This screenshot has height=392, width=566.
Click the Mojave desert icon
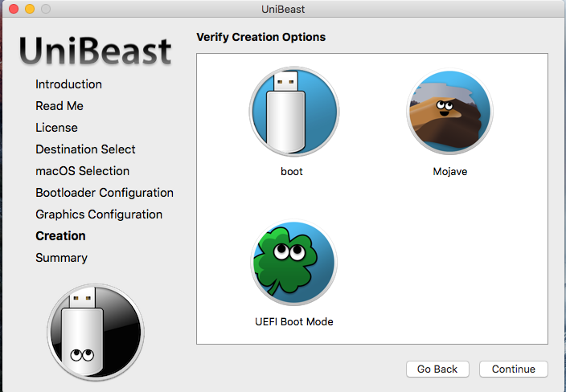449,112
